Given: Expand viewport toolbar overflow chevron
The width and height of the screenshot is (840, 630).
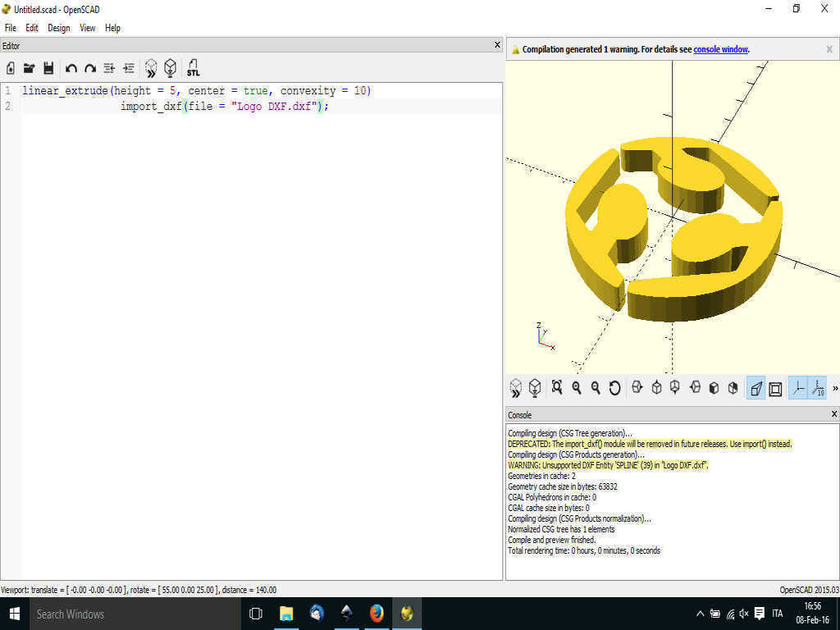Looking at the screenshot, I should tap(834, 388).
